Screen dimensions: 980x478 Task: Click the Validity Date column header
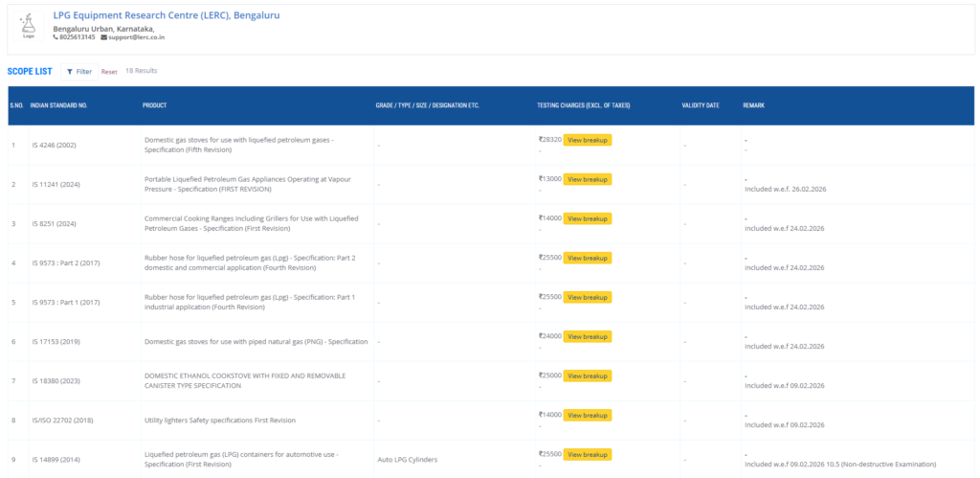(x=700, y=105)
